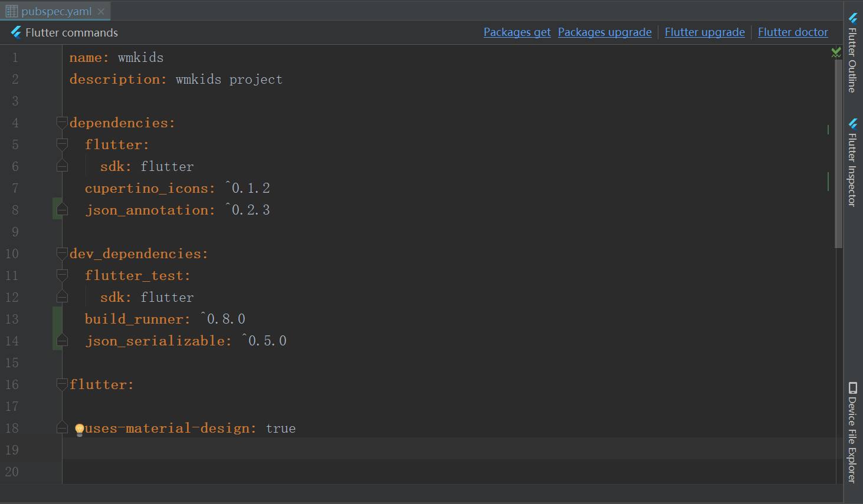Image resolution: width=863 pixels, height=504 pixels.
Task: Click the 'true' value on line 18
Action: [281, 429]
